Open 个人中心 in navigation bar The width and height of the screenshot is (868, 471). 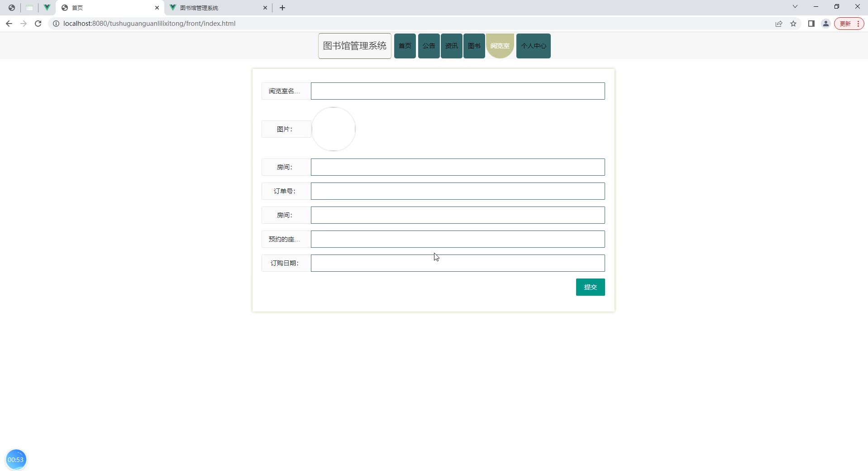(534, 46)
